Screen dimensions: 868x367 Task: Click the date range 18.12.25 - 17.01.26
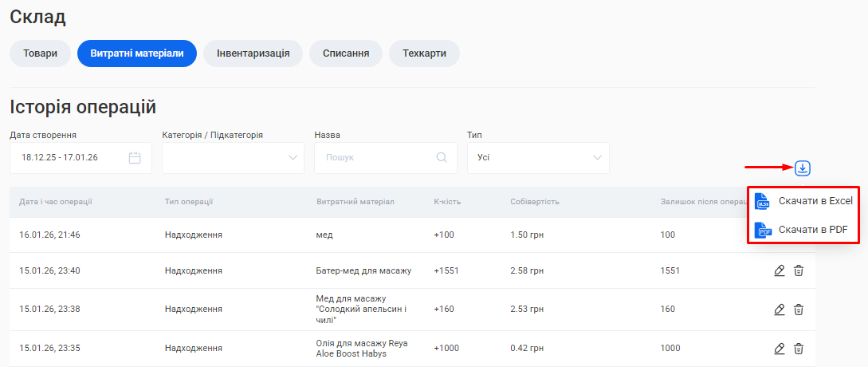(x=60, y=158)
